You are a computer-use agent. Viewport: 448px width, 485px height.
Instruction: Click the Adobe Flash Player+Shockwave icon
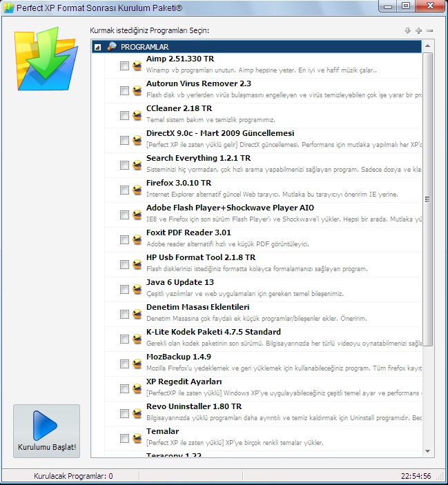click(x=137, y=215)
